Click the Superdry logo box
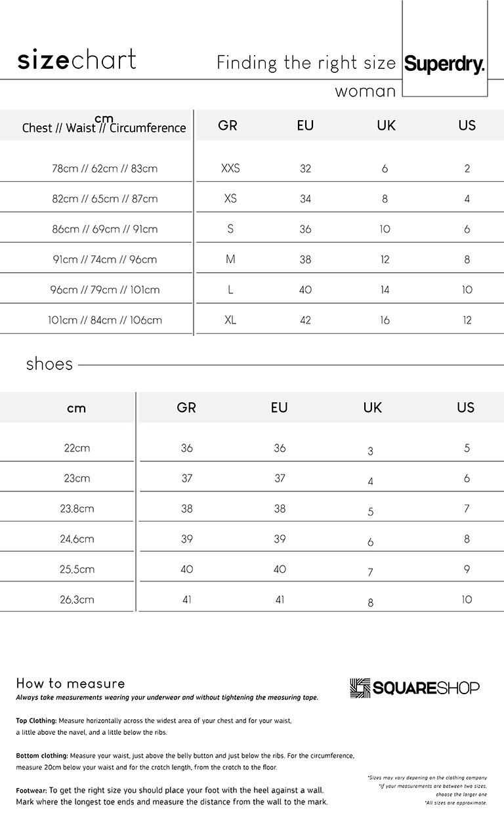This screenshot has width=504, height=832. 444,49
